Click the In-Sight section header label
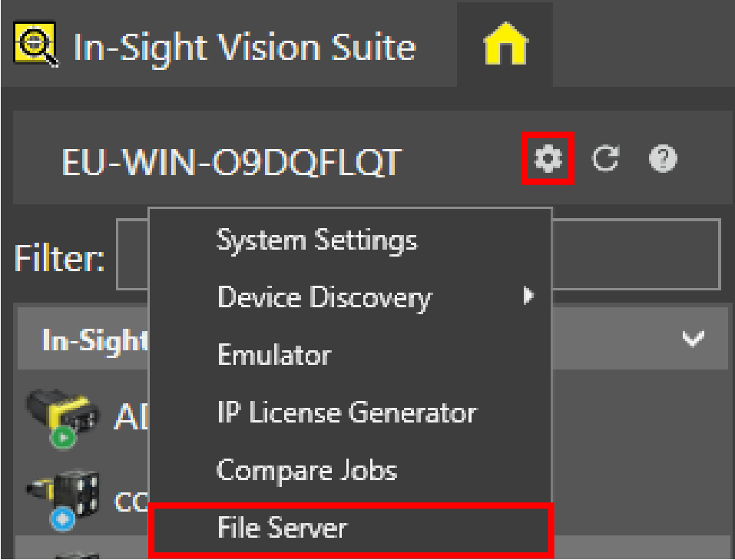Viewport: 735px width, 560px height. [84, 340]
